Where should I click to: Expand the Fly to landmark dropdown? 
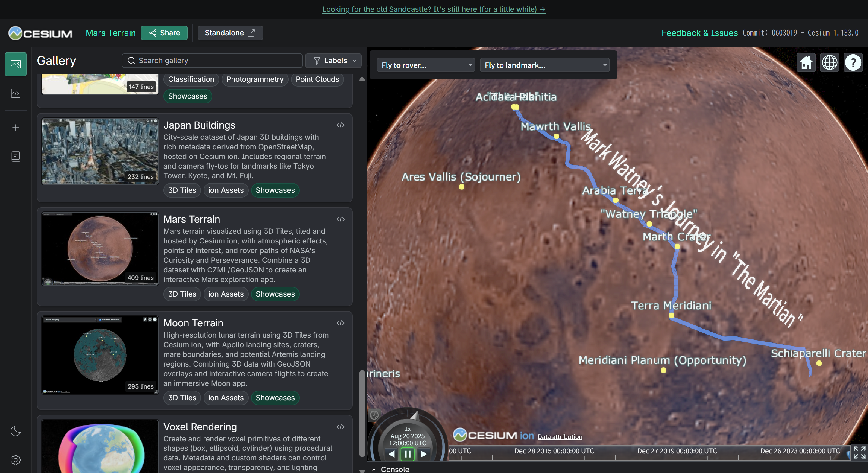[x=545, y=65]
